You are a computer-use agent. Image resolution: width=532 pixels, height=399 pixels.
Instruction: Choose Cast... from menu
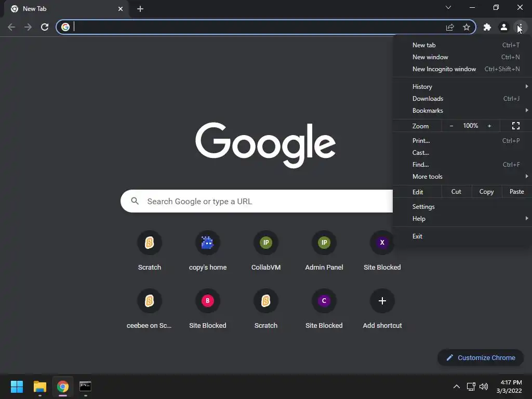click(462, 153)
